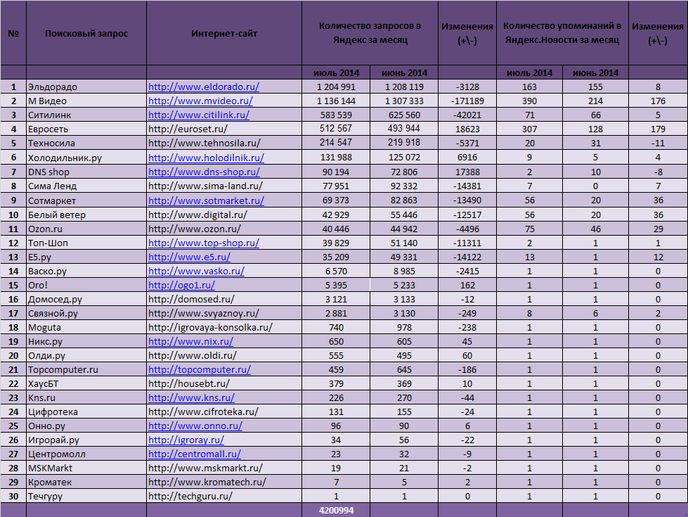Select the http://techguru.ru/ cell
This screenshot has width=688, height=517.
(x=224, y=496)
